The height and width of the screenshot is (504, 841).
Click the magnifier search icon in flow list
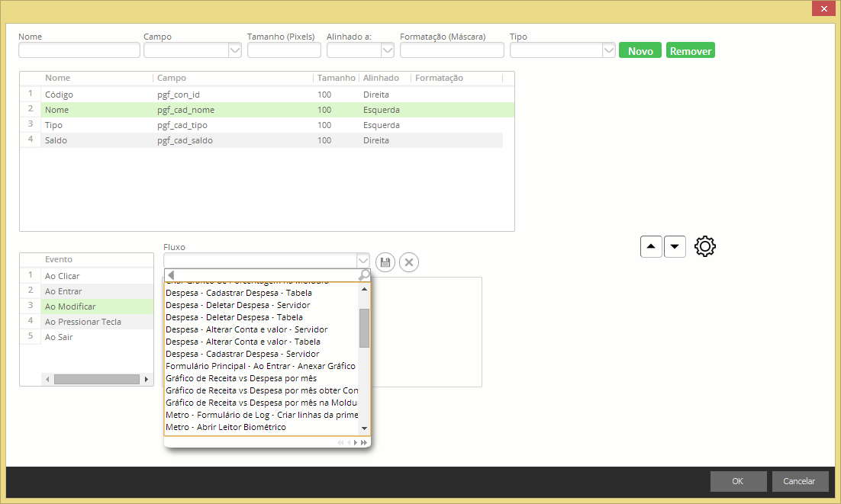[364, 275]
